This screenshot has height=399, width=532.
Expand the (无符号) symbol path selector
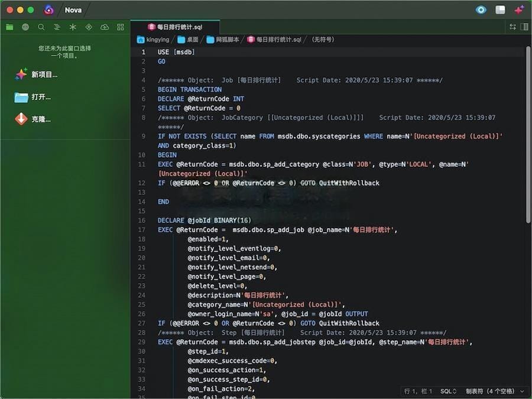point(322,40)
